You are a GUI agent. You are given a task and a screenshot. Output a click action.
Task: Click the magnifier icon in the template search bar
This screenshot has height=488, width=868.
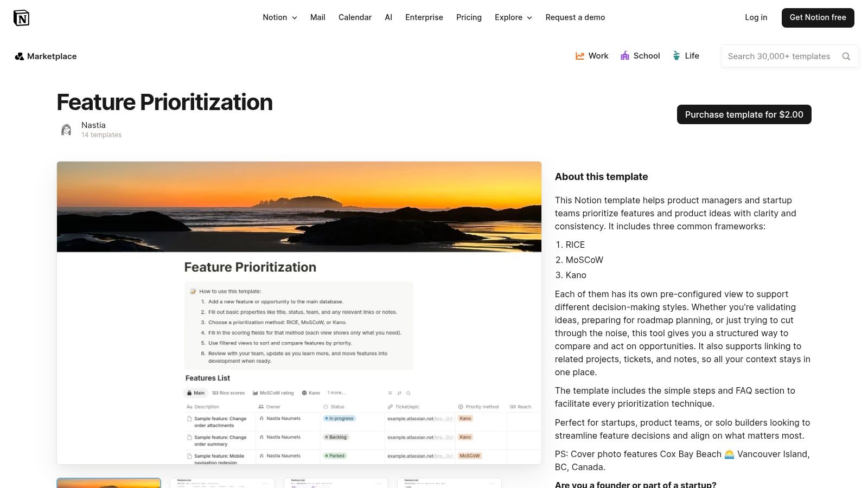click(x=846, y=56)
